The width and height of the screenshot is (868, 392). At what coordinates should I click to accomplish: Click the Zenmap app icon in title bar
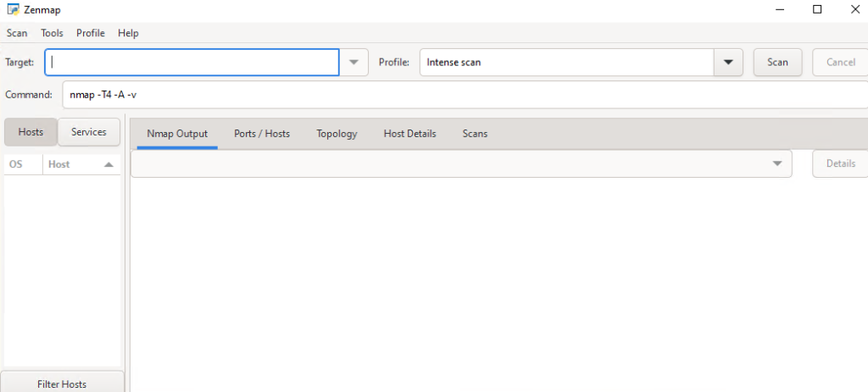[13, 9]
